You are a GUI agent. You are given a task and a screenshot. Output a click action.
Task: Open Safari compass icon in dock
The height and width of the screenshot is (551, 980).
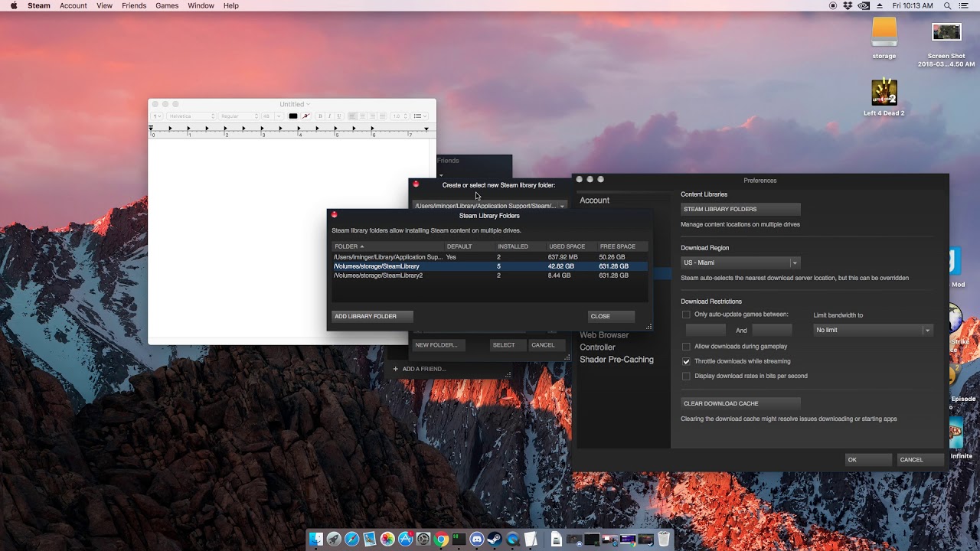[x=351, y=539]
